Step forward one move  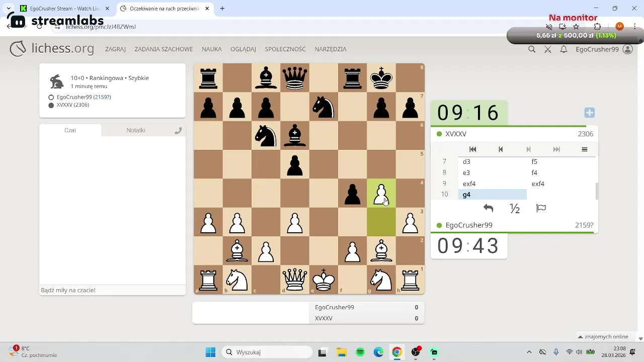click(528, 149)
